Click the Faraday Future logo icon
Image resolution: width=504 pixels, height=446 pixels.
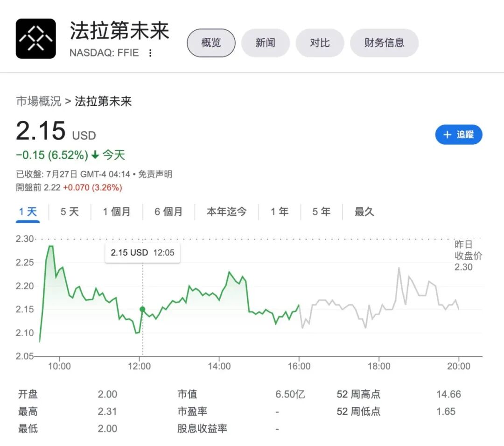tap(35, 39)
